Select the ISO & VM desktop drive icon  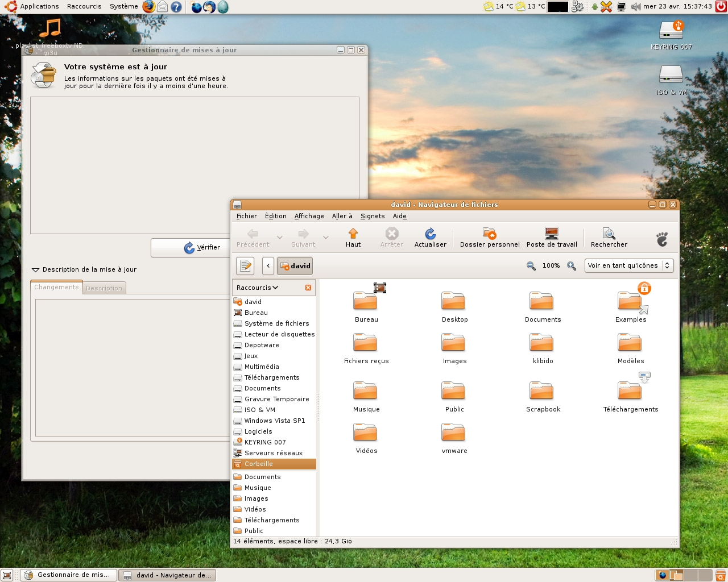click(672, 80)
